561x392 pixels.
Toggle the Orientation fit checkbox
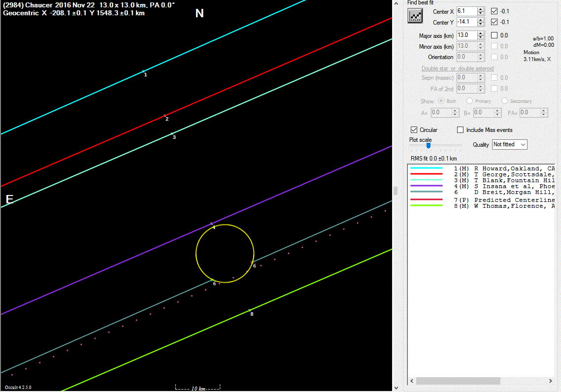coord(494,57)
